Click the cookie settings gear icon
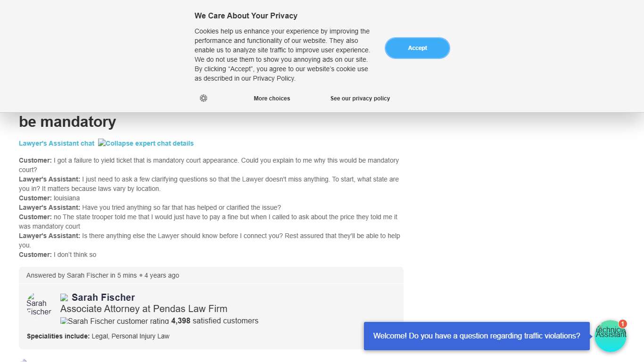 [x=203, y=98]
